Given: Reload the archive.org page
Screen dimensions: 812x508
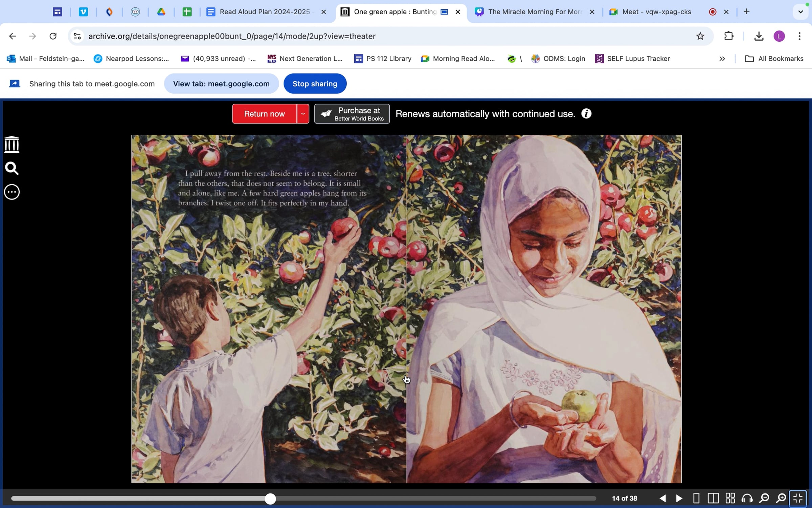Looking at the screenshot, I should (x=53, y=36).
